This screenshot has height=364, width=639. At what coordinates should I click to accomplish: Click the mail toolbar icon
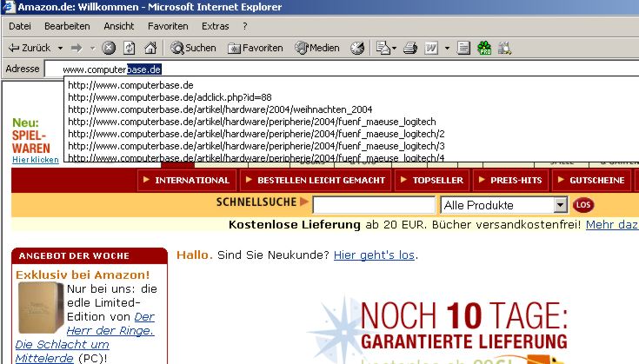(385, 48)
